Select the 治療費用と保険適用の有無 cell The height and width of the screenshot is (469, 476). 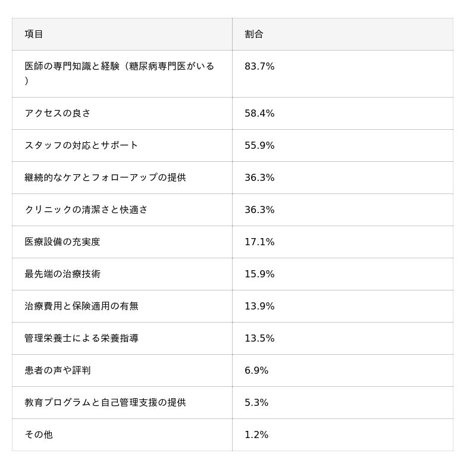pyautogui.click(x=82, y=307)
